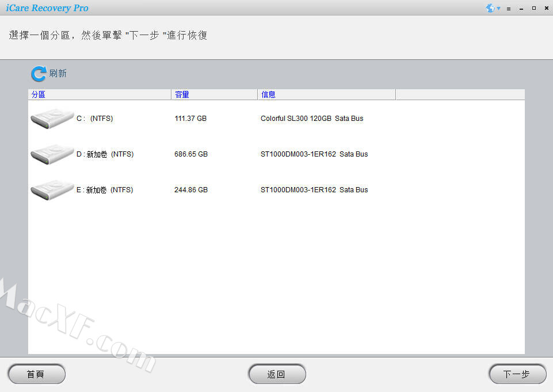Open the globe language selector
Viewport: 553px width, 392px height.
[491, 8]
